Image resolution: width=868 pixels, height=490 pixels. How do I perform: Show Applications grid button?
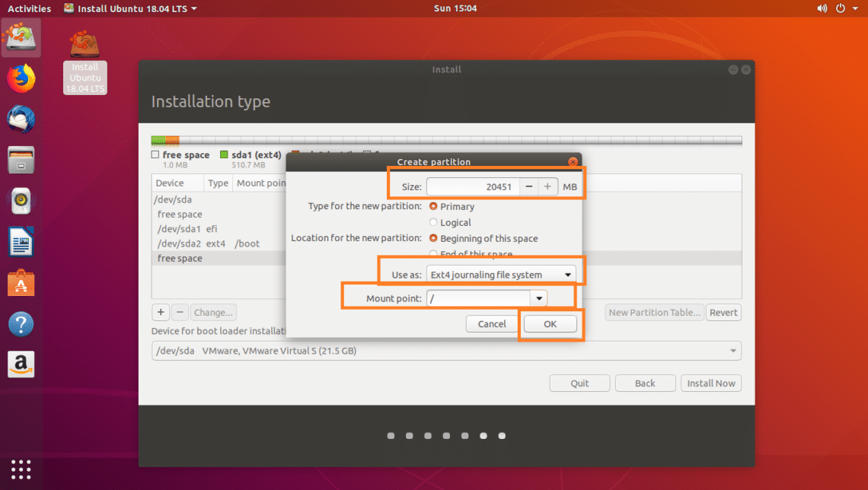tap(21, 469)
